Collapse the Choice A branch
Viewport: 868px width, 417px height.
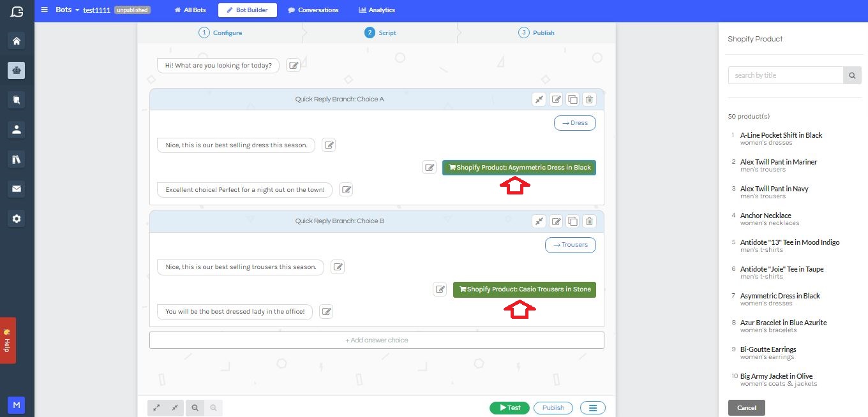pyautogui.click(x=539, y=99)
